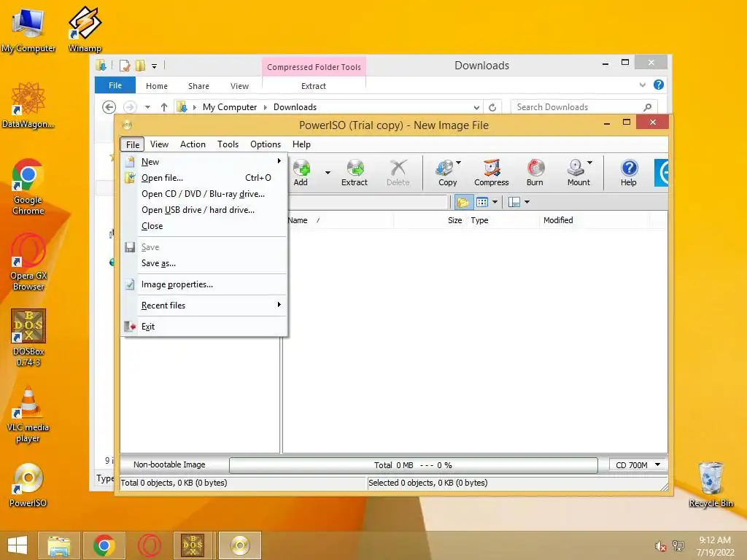Click the Mount toolbar icon

tap(578, 172)
